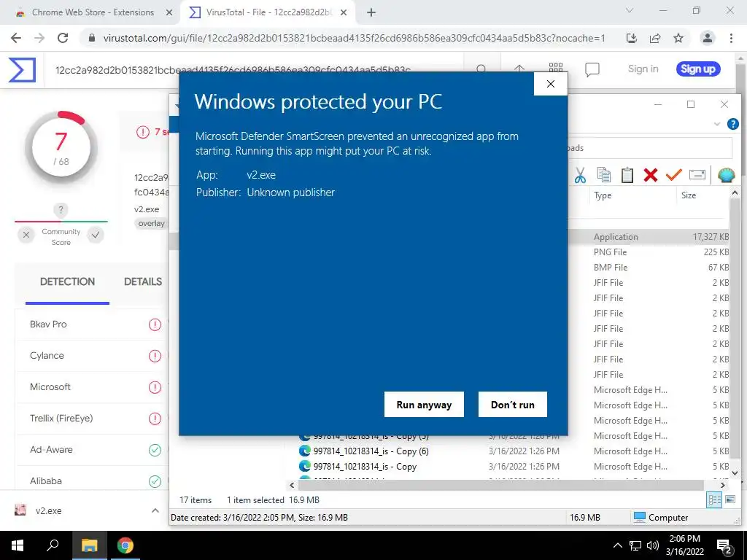Click Chrome tab search dropdown arrow
The width and height of the screenshot is (747, 560).
[630, 10]
